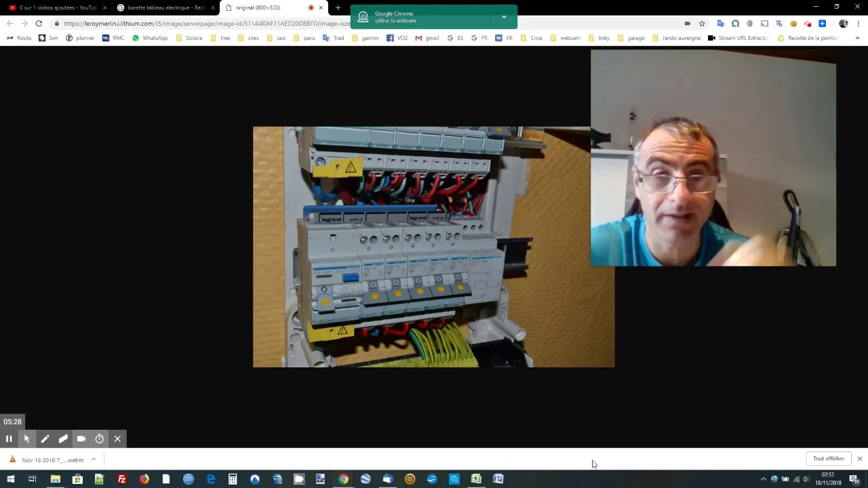
Task: Close the recorder control bar
Action: click(x=117, y=439)
